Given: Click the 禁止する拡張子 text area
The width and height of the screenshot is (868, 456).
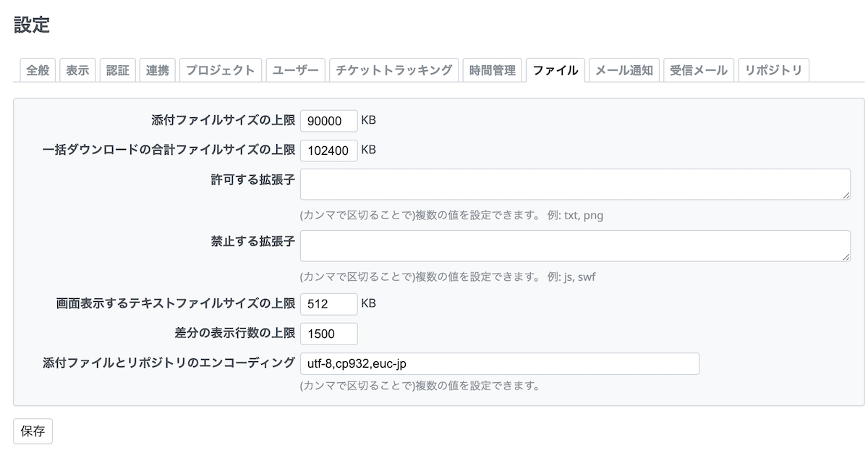Looking at the screenshot, I should coord(575,246).
